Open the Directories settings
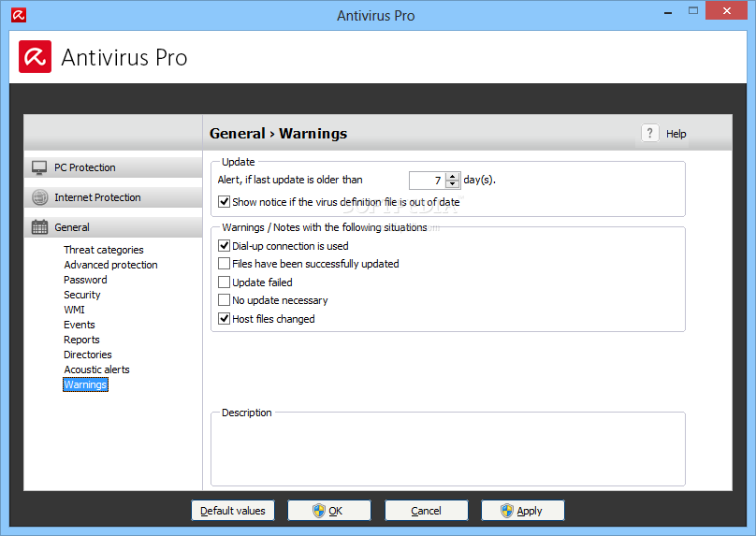The image size is (756, 536). coord(88,355)
